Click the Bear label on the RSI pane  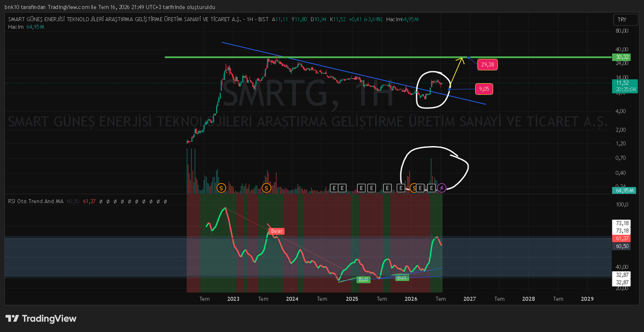tap(276, 231)
